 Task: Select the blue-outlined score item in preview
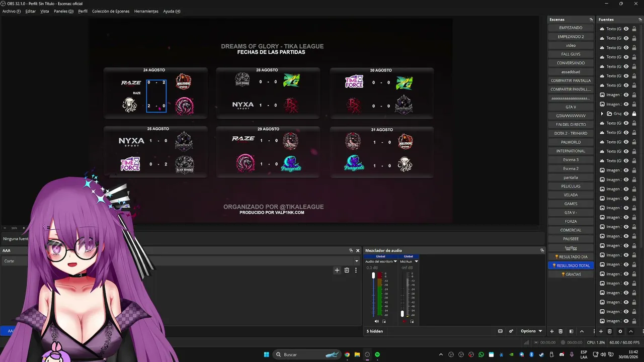(x=156, y=96)
